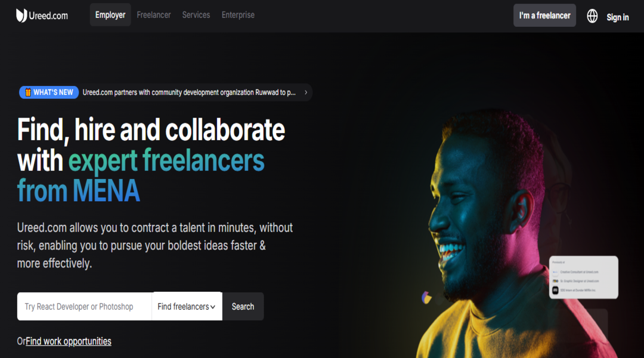The width and height of the screenshot is (644, 358).
Task: Open the Find freelancers dropdown
Action: tap(187, 306)
